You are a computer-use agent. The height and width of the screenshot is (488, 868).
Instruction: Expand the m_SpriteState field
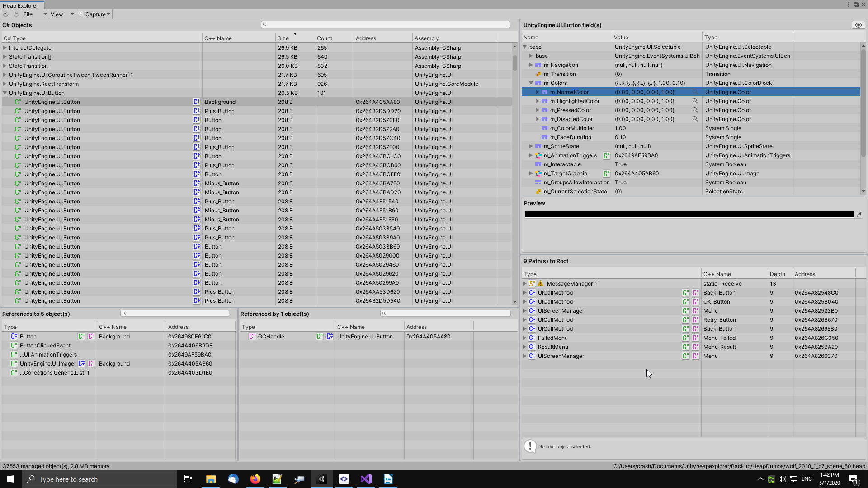click(531, 146)
